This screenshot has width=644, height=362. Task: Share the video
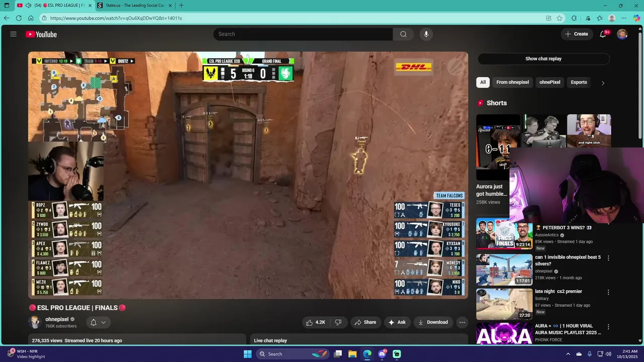point(365,322)
